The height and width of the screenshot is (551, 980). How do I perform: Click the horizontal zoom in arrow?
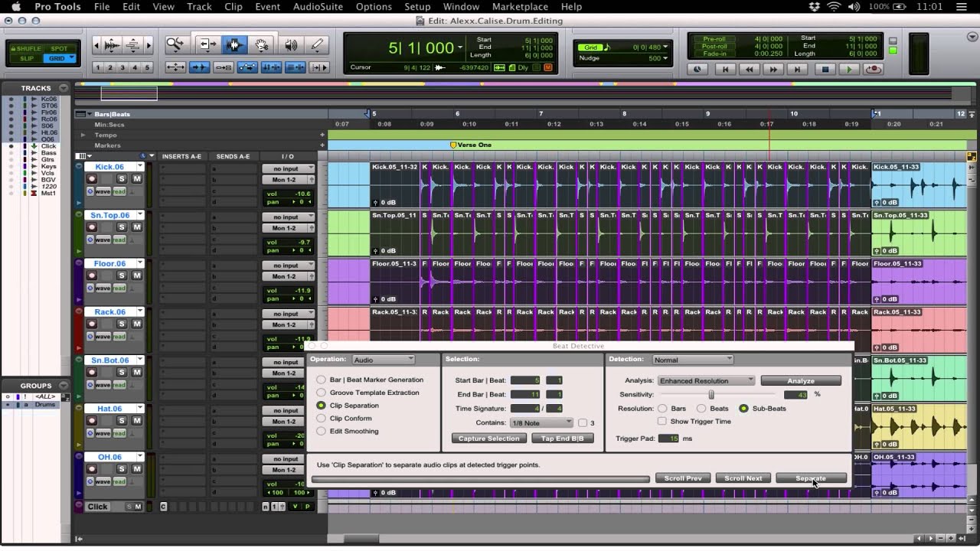tap(149, 45)
